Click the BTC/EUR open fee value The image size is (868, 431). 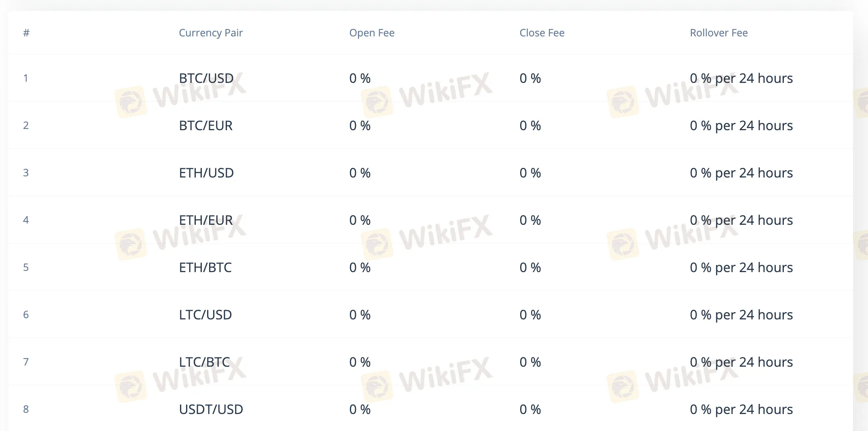[x=360, y=125]
